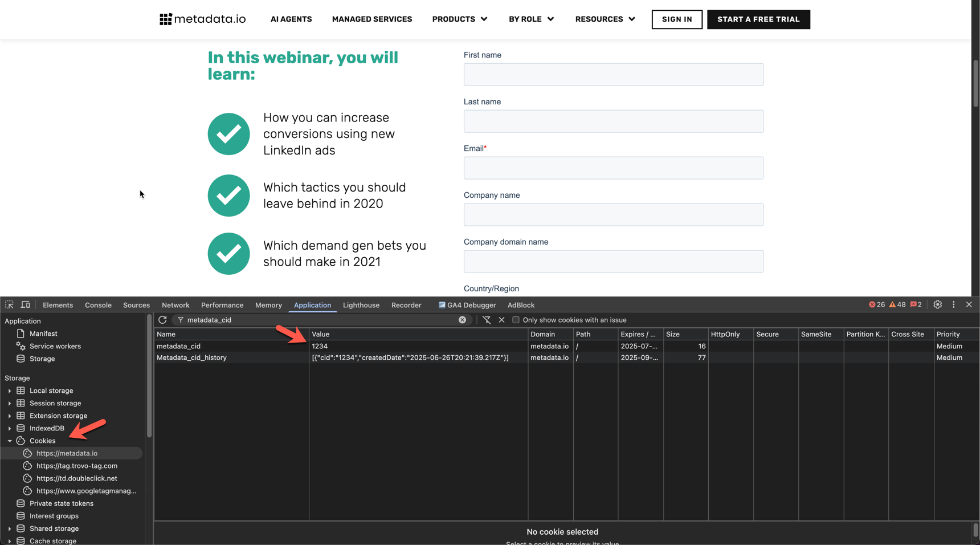Click the Email input field
Image resolution: width=980 pixels, height=545 pixels.
pyautogui.click(x=613, y=168)
